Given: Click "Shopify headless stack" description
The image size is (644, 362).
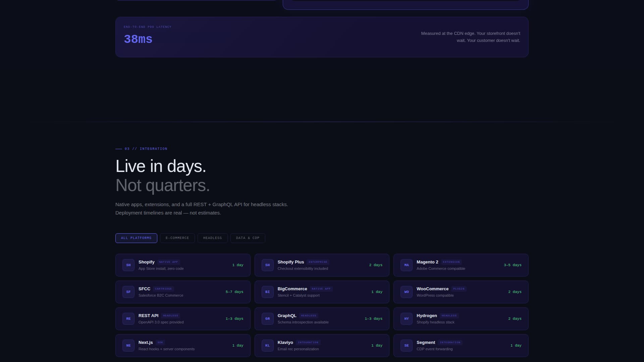Looking at the screenshot, I should [435, 322].
